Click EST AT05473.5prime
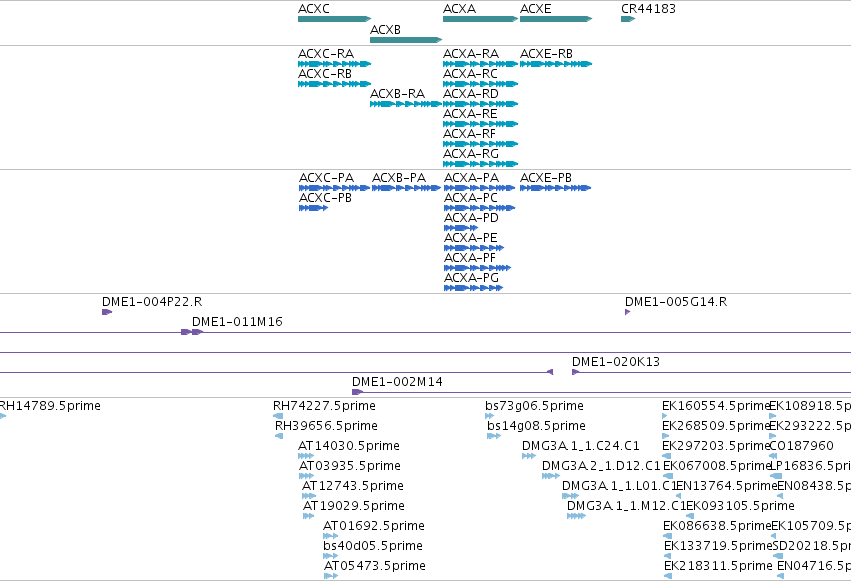This screenshot has width=851, height=581. 331,576
